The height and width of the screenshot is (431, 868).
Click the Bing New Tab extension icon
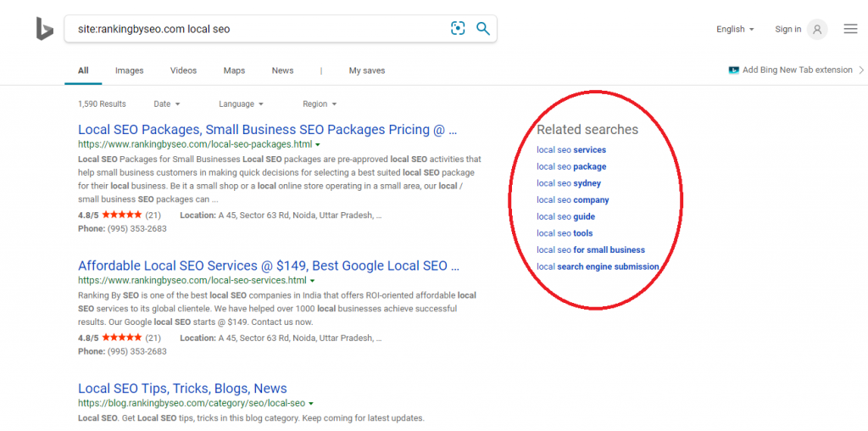coord(734,70)
